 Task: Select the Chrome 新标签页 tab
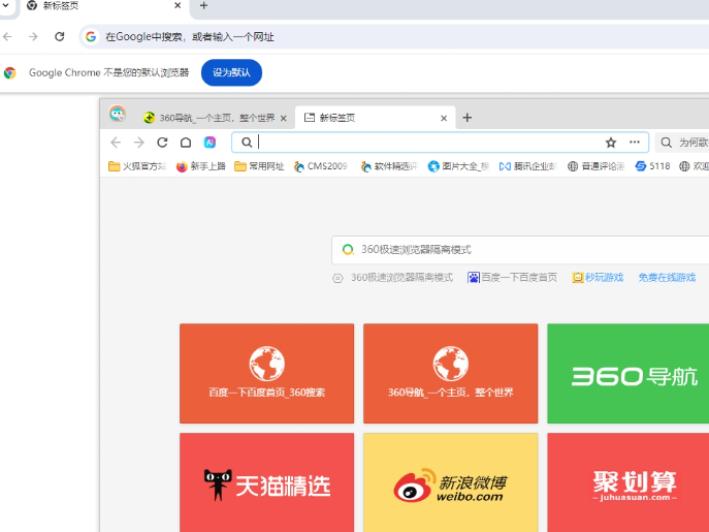click(x=102, y=6)
